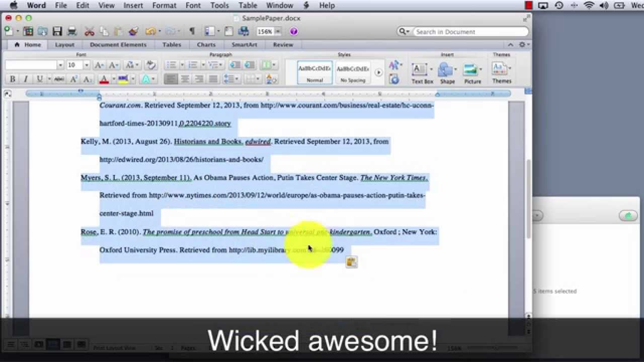The width and height of the screenshot is (644, 362).
Task: Click the Strikethrough ABC button
Action: pyautogui.click(x=59, y=79)
